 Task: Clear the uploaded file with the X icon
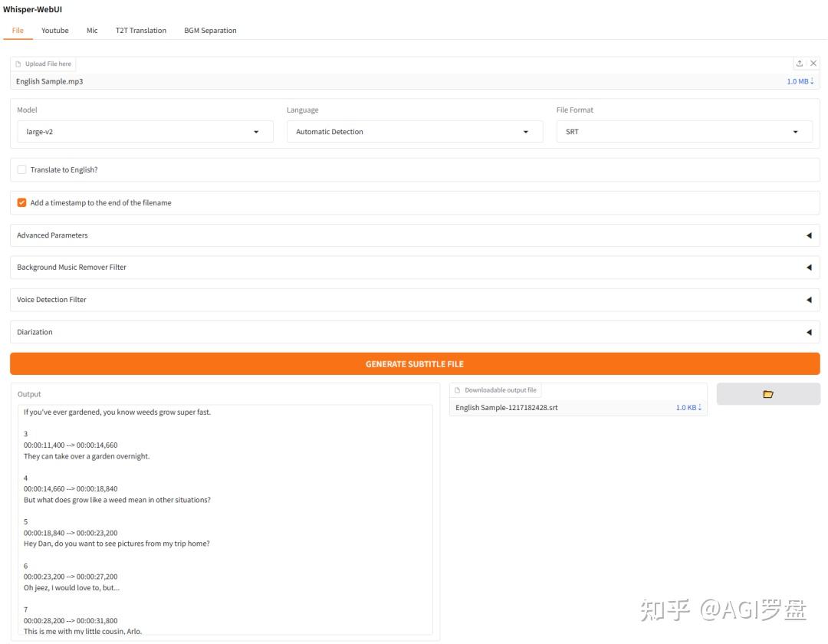coord(813,64)
